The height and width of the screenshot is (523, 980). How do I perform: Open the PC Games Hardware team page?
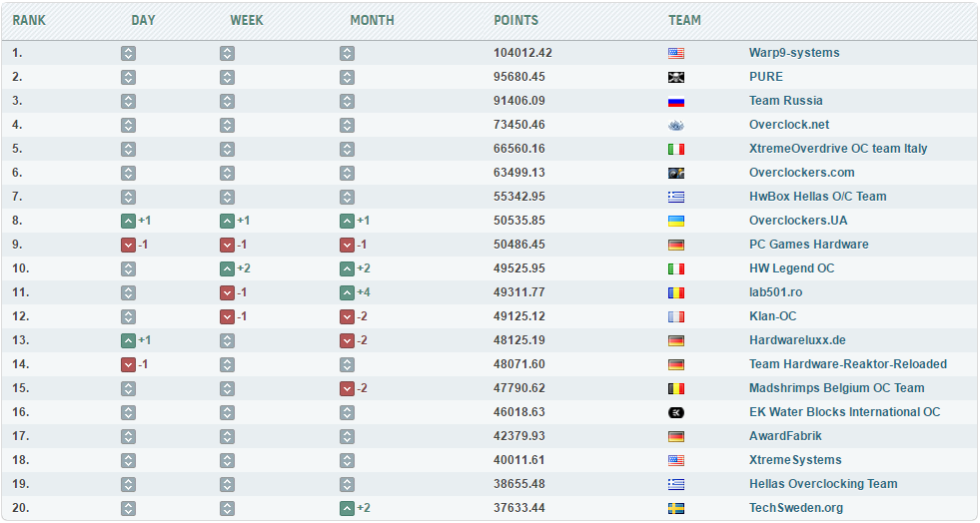[808, 245]
